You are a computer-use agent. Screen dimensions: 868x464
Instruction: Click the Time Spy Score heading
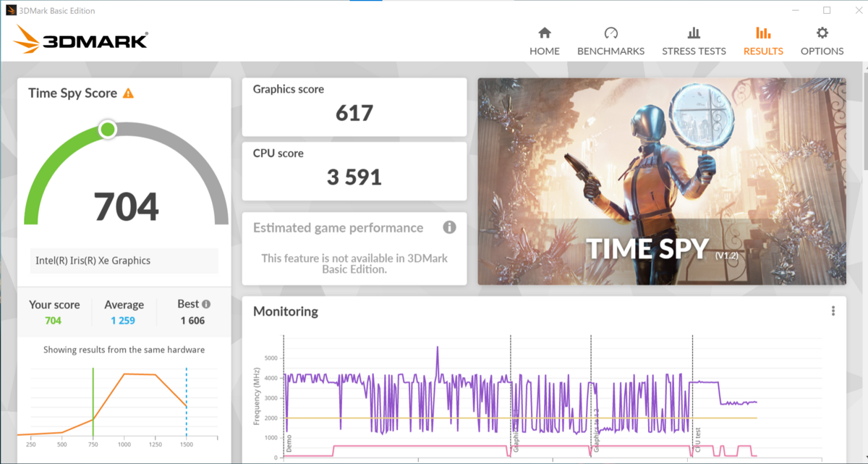(x=72, y=93)
